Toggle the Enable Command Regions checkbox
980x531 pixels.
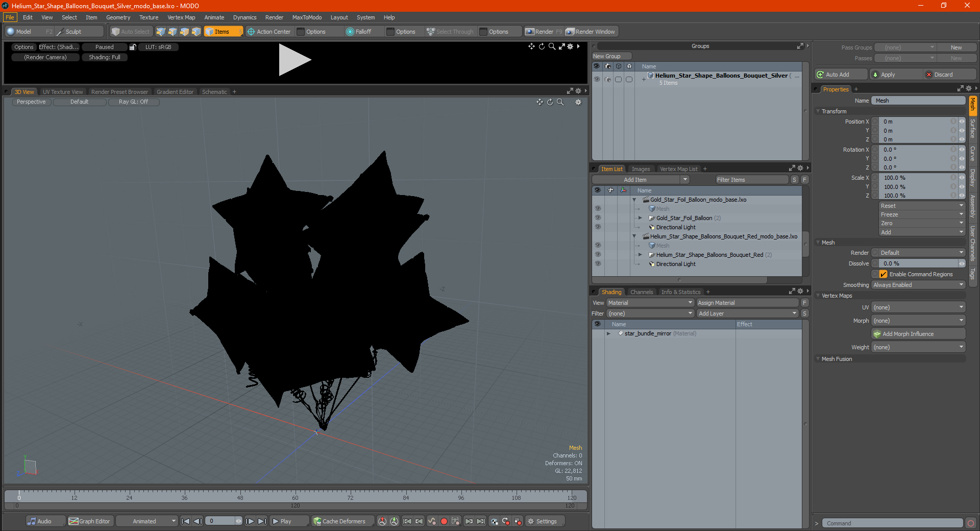coord(884,274)
